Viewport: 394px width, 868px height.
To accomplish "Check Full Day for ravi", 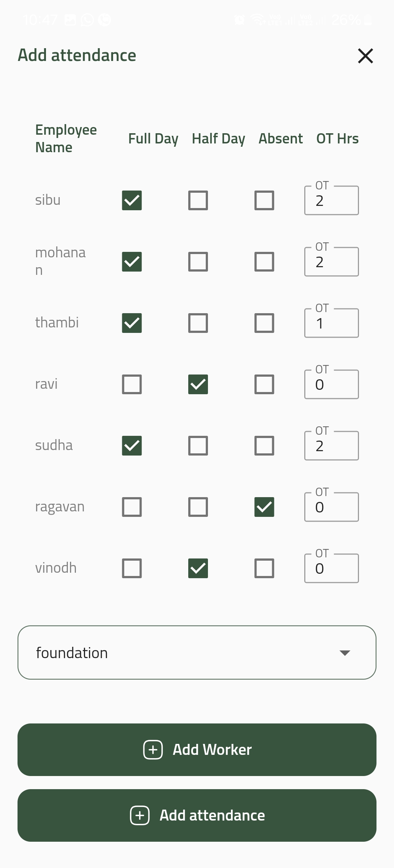I will (132, 384).
